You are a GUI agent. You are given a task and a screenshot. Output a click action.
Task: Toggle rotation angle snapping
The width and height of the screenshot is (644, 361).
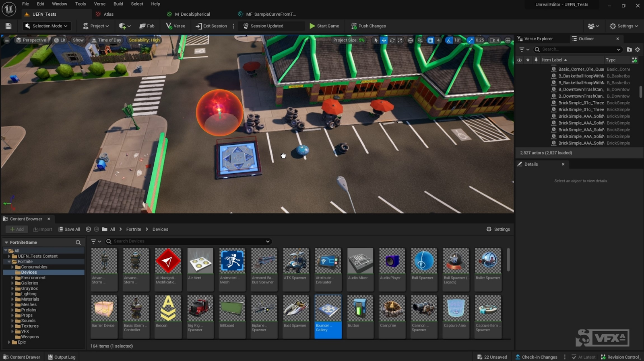(449, 40)
